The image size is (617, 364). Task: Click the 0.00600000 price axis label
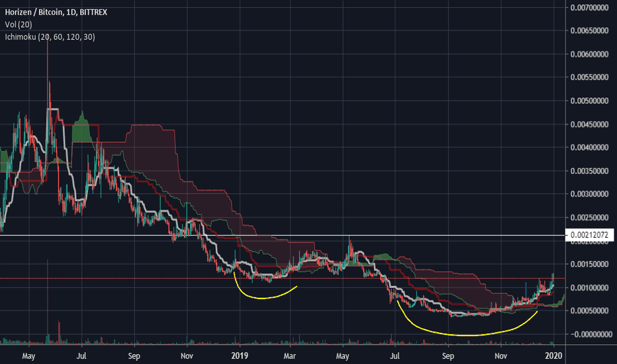click(x=589, y=54)
